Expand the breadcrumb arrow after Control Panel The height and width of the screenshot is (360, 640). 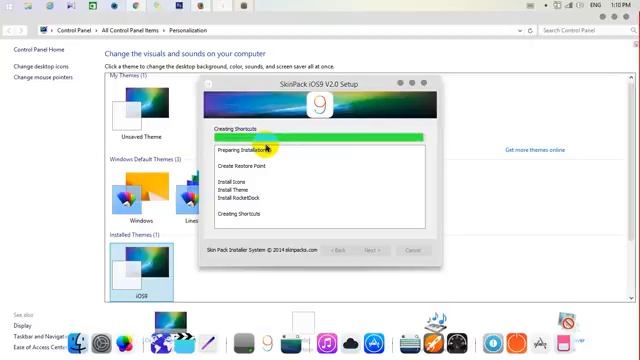tap(96, 31)
